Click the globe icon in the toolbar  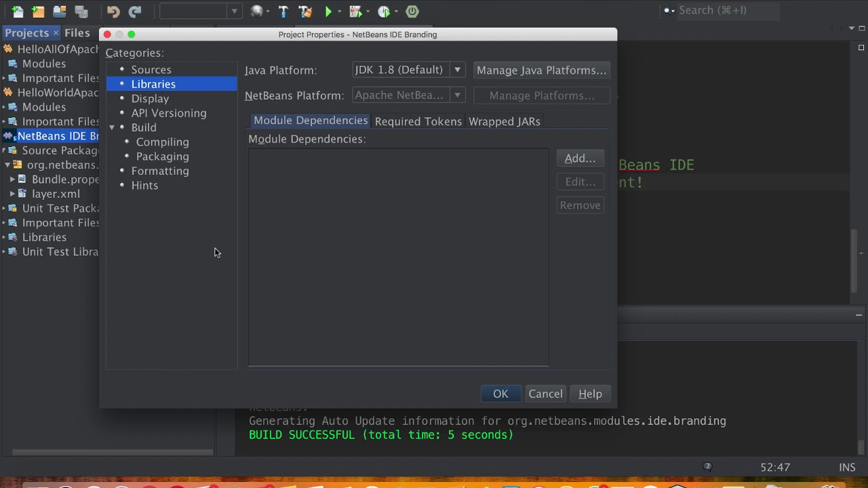click(256, 12)
